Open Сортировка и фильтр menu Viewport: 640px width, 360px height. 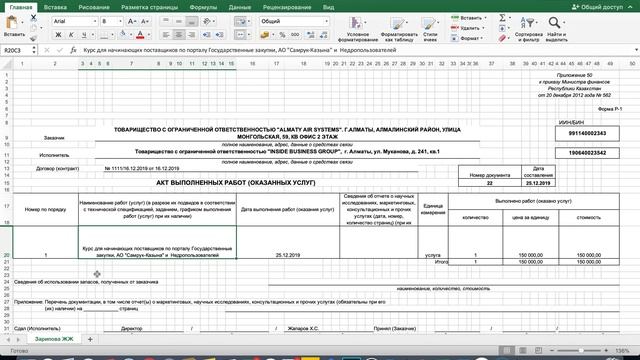coord(529,29)
